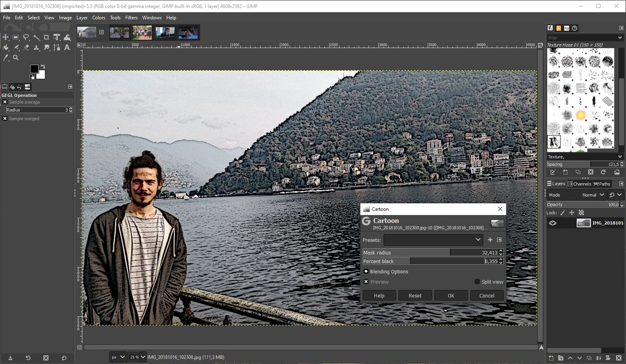Pick the Crop tool
This screenshot has width=626, height=364.
point(46,37)
